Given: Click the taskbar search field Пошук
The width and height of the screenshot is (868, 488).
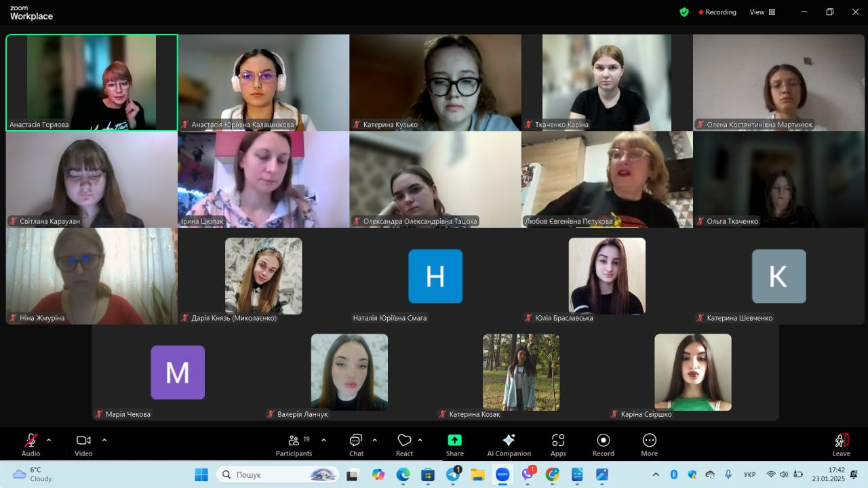Looking at the screenshot, I should tap(277, 474).
